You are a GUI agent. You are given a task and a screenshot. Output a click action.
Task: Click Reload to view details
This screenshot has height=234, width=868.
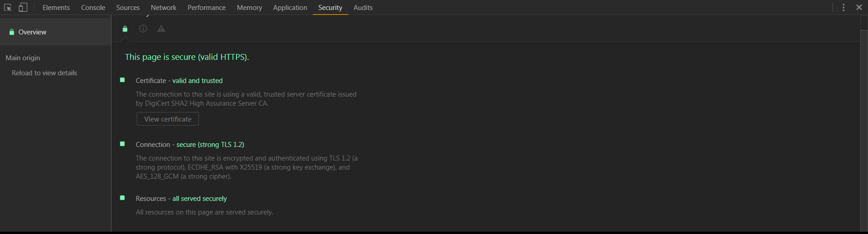click(x=44, y=73)
